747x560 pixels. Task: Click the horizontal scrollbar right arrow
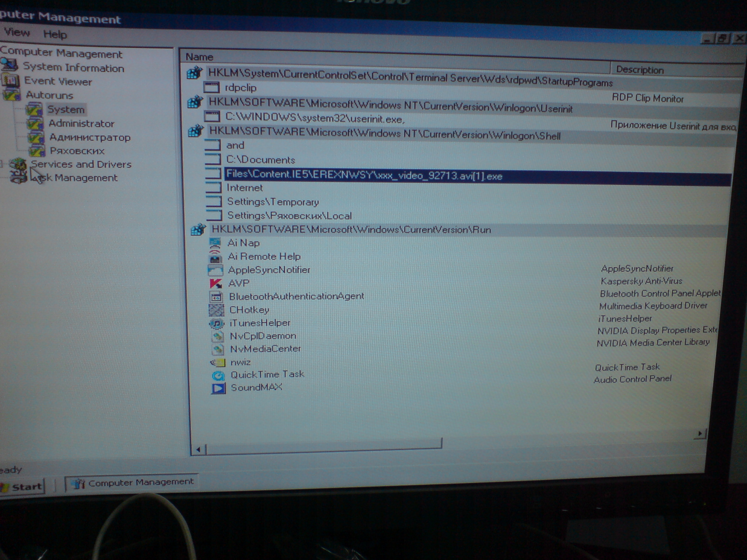click(x=700, y=433)
